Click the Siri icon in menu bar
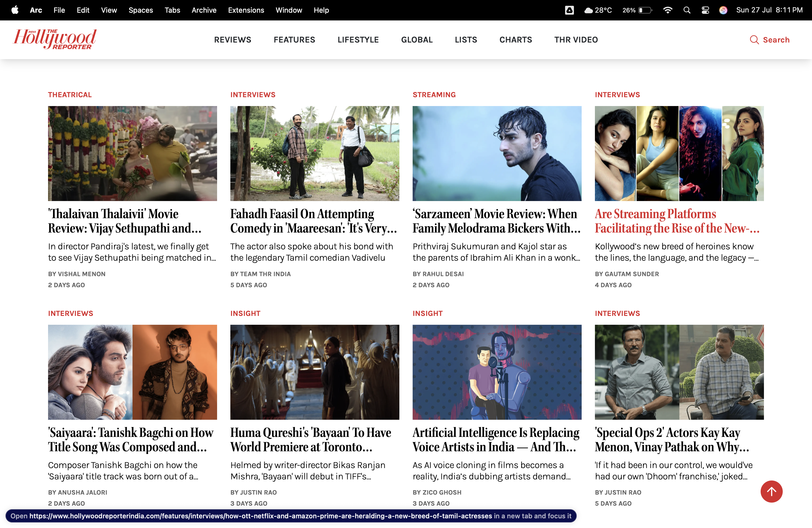 [x=723, y=10]
